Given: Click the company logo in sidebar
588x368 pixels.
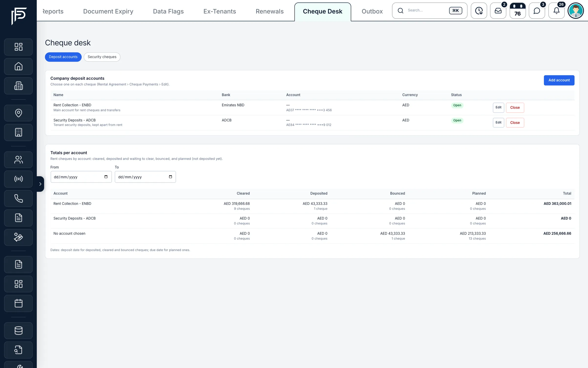Looking at the screenshot, I should pos(19,16).
